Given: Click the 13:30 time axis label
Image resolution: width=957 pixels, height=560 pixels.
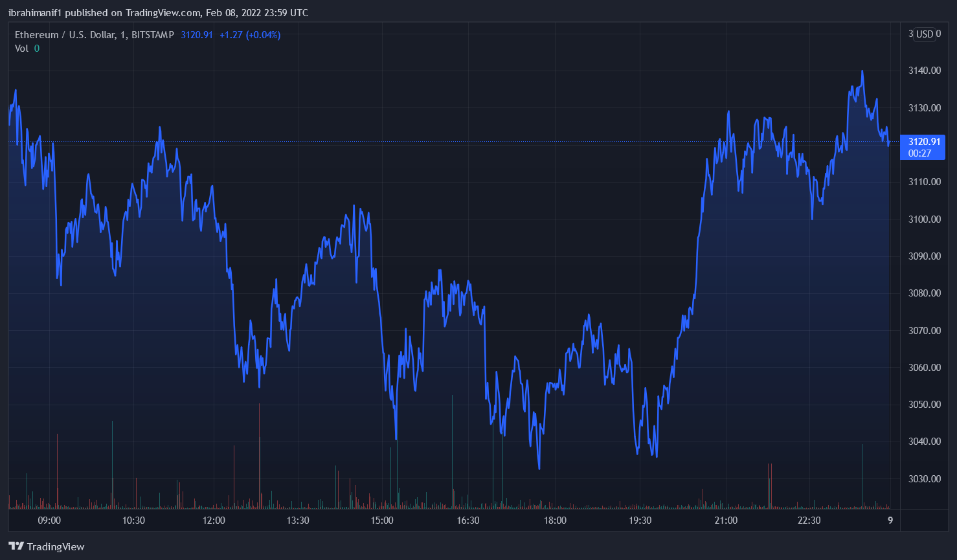Looking at the screenshot, I should click(x=298, y=521).
